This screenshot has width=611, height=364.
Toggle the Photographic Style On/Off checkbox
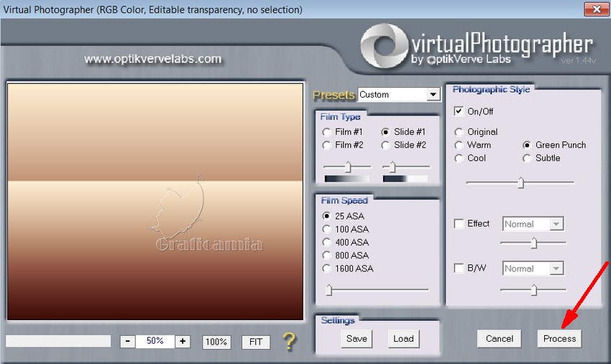tap(459, 111)
